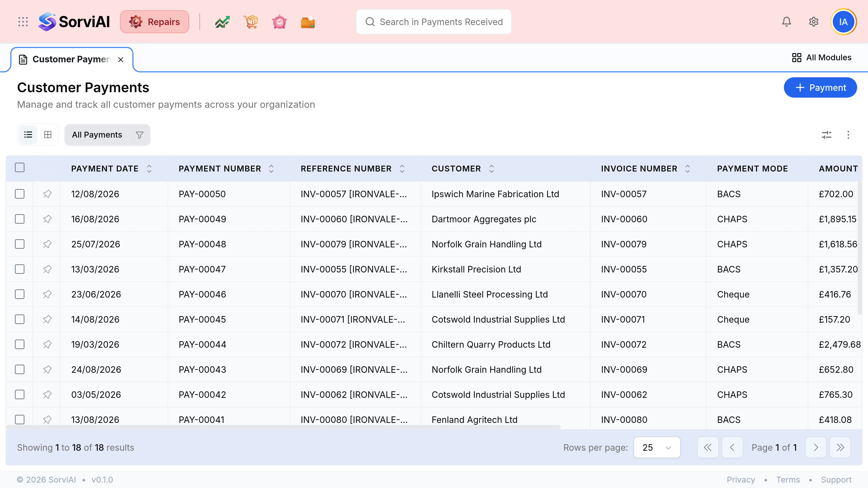Image resolution: width=868 pixels, height=488 pixels.
Task: Go to the first page
Action: [708, 447]
